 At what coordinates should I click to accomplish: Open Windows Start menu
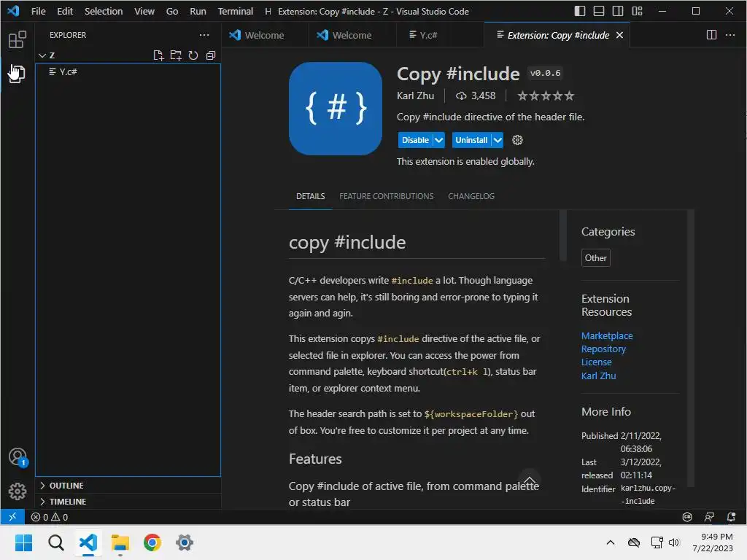(x=24, y=542)
